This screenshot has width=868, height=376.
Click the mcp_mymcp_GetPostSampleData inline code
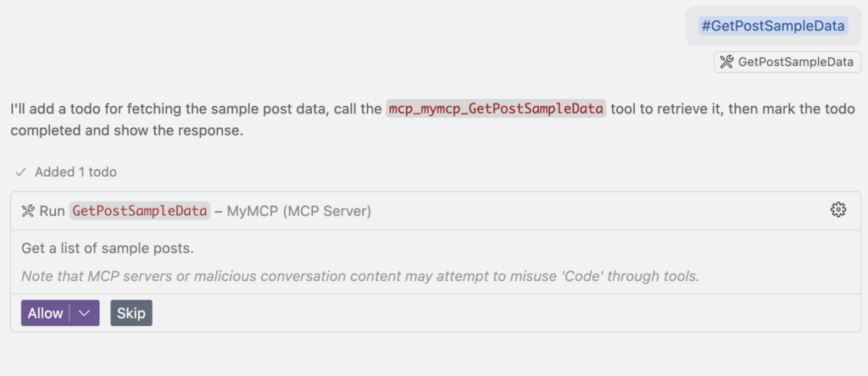[496, 109]
